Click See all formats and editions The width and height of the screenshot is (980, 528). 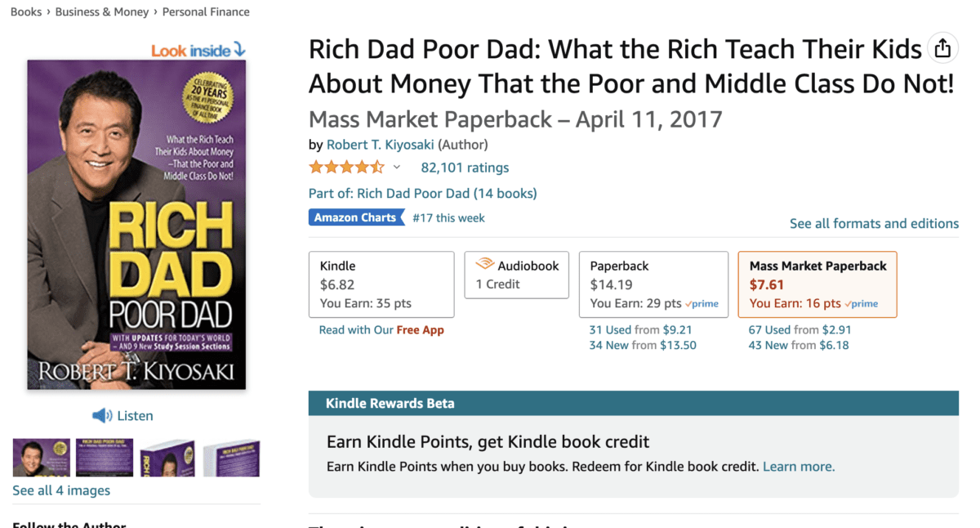[874, 223]
